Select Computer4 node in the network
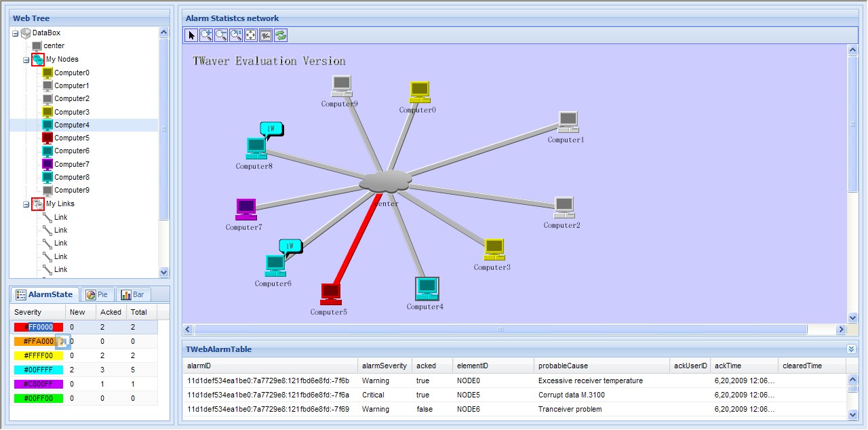868x430 pixels. [427, 289]
